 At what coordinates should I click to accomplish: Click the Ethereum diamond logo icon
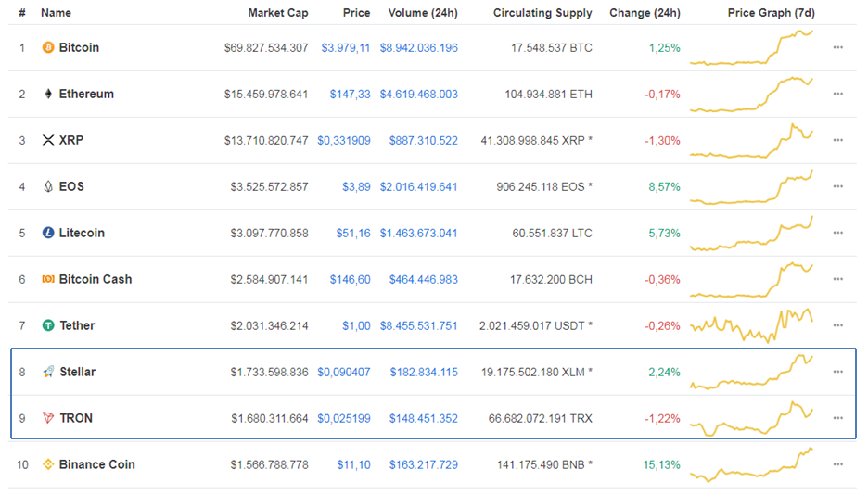click(x=48, y=94)
